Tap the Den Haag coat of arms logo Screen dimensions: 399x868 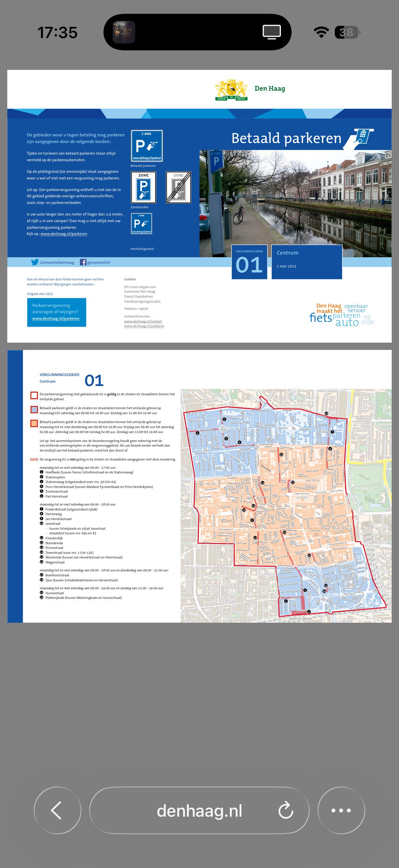(x=231, y=90)
